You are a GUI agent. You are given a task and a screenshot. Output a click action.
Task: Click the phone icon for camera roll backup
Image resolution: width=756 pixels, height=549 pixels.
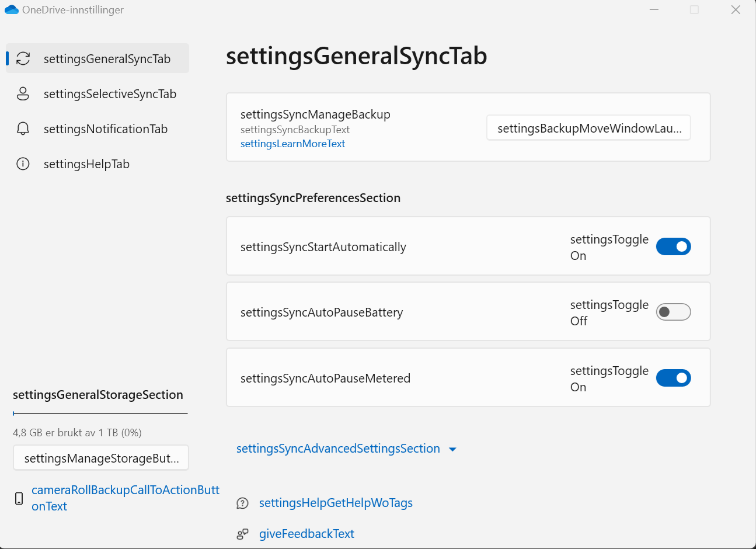[x=19, y=498]
